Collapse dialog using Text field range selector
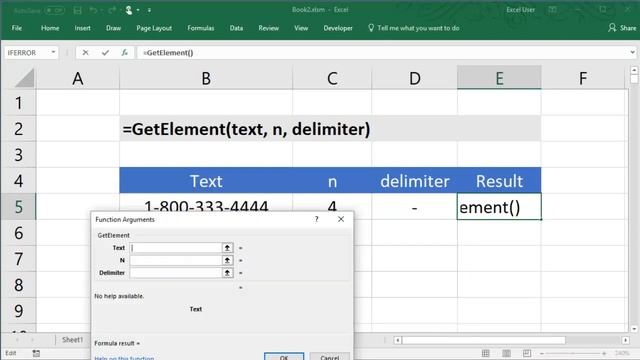The image size is (640, 360). [x=227, y=248]
